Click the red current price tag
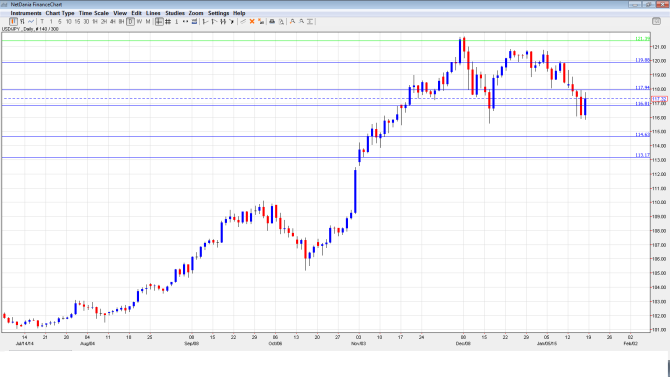 coord(659,99)
